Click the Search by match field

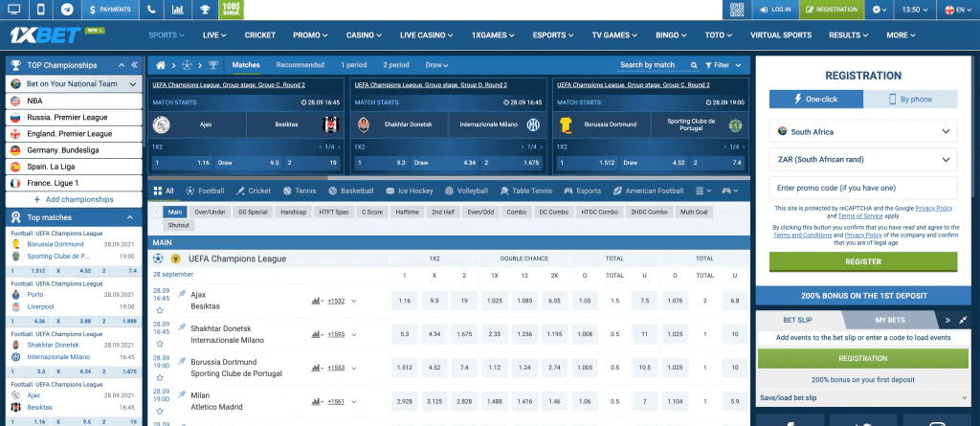click(x=648, y=65)
